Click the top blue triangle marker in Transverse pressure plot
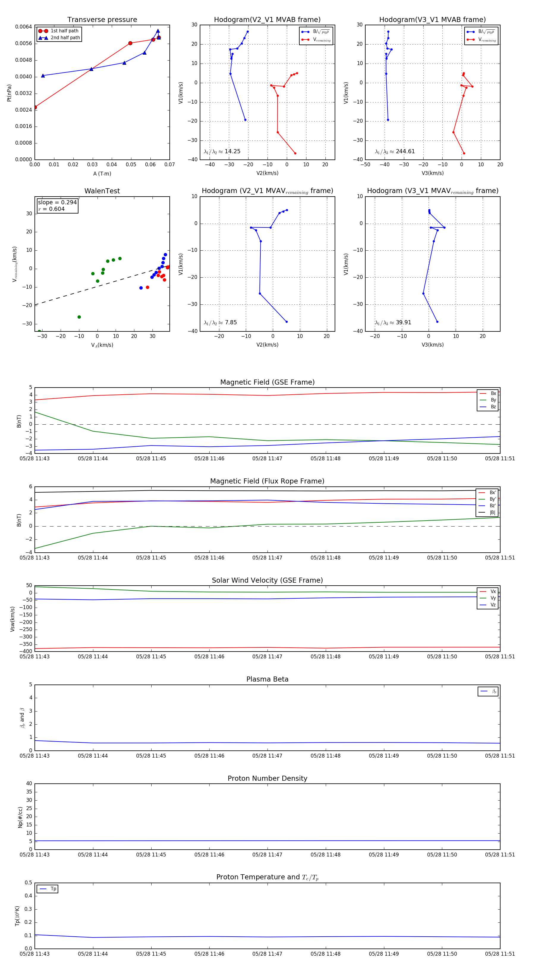This screenshot has height=980, width=535. coord(158,31)
